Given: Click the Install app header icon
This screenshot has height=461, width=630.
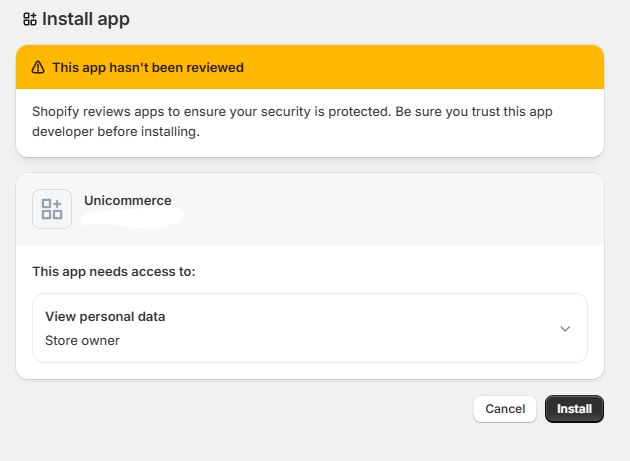Looking at the screenshot, I should pyautogui.click(x=29, y=19).
